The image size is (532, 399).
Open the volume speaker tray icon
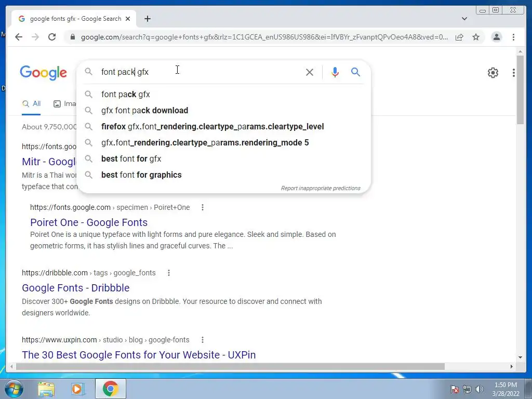479,389
